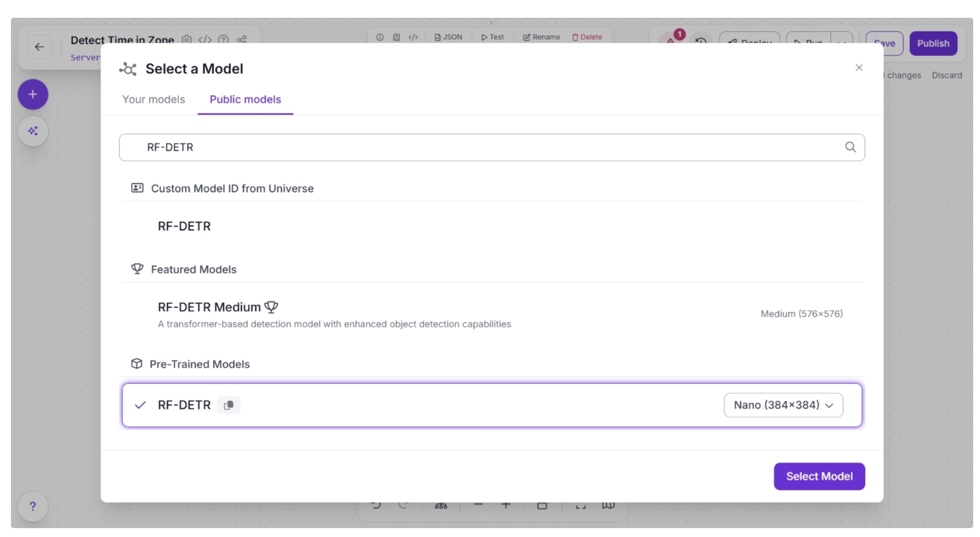Viewport: 980px width, 537px height.
Task: Click Discard under the header buttons
Action: click(947, 75)
